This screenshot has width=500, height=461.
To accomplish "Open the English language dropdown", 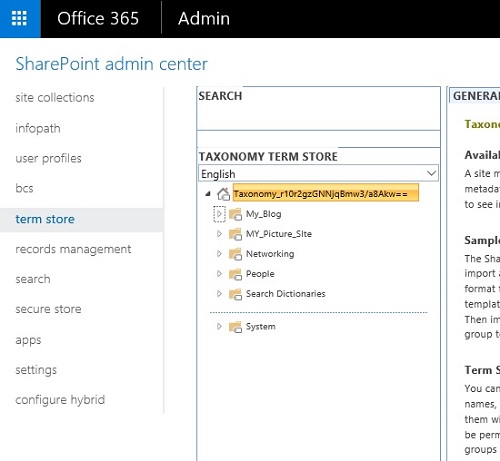I will pyautogui.click(x=318, y=173).
